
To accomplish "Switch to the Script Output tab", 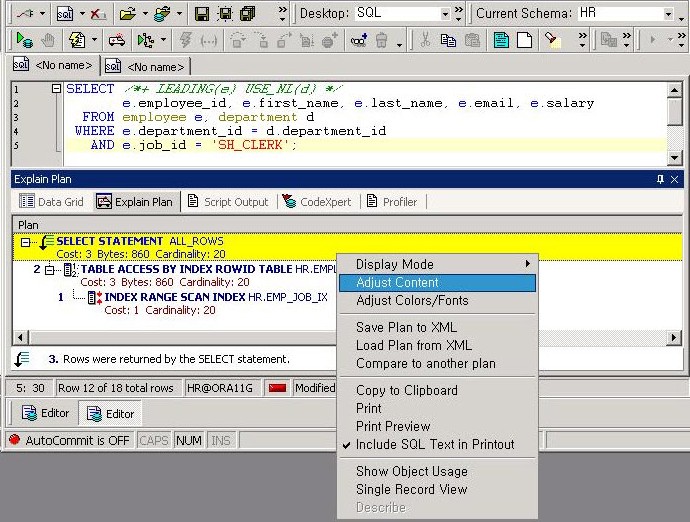I will (x=228, y=202).
